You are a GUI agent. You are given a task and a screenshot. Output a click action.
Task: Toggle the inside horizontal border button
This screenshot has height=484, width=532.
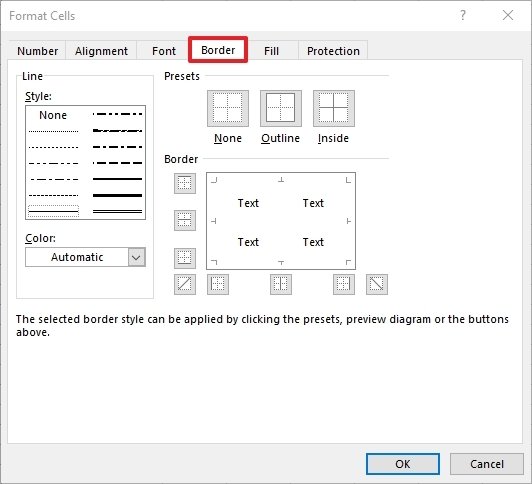pos(185,220)
